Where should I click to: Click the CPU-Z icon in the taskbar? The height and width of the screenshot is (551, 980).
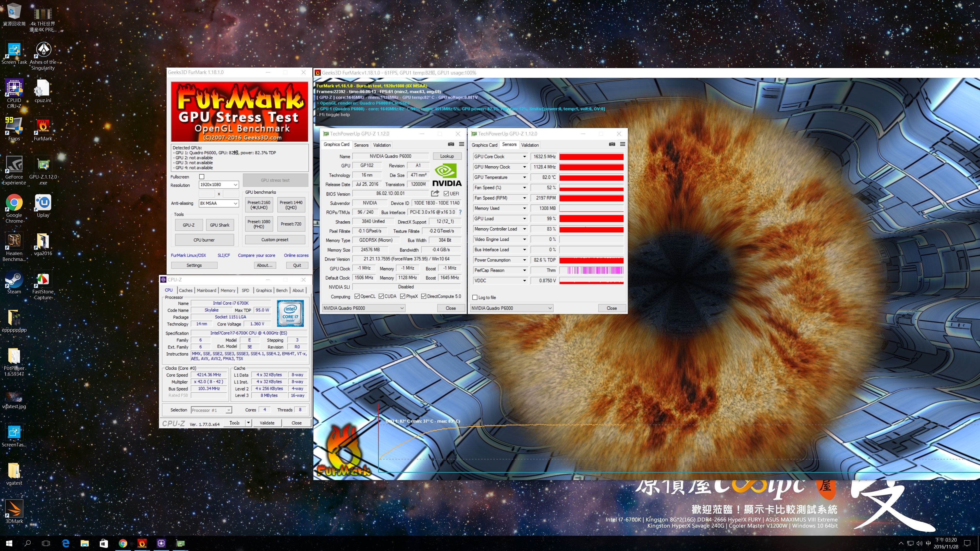[161, 543]
